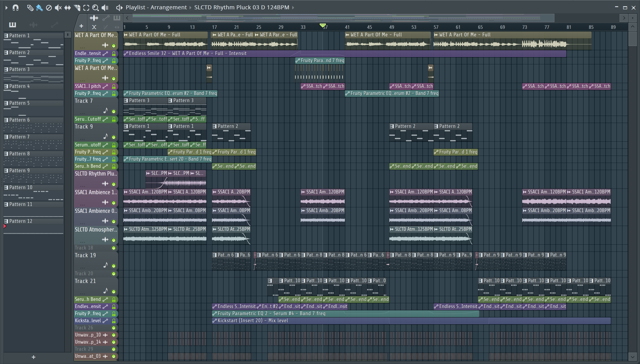Toggle lock on Kicksta..level track
The width and height of the screenshot is (640, 364).
pos(114,321)
